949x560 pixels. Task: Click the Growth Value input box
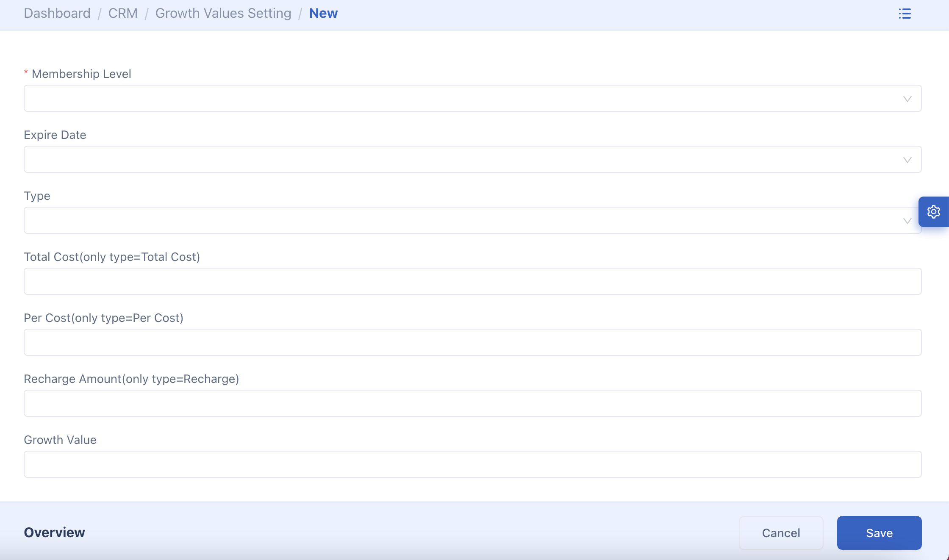click(x=472, y=464)
